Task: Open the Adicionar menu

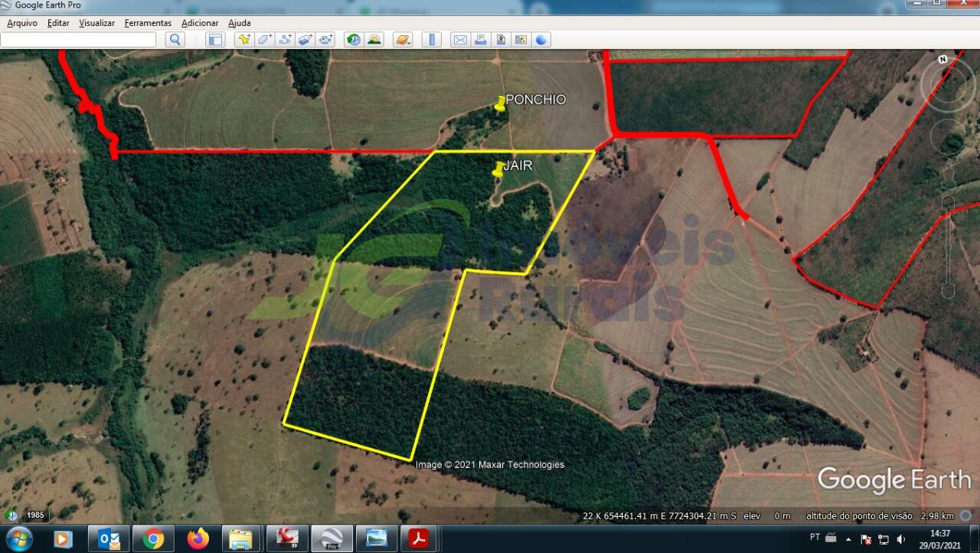Action: pyautogui.click(x=200, y=23)
